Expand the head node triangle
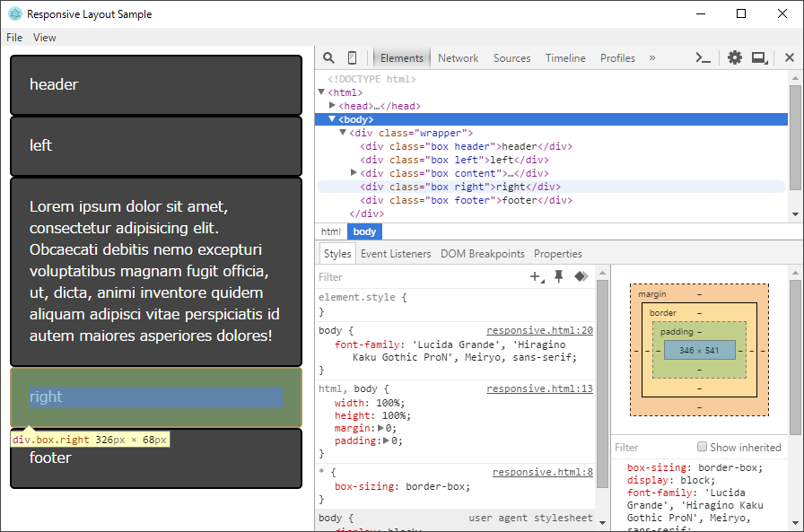This screenshot has width=804, height=532. pyautogui.click(x=332, y=105)
